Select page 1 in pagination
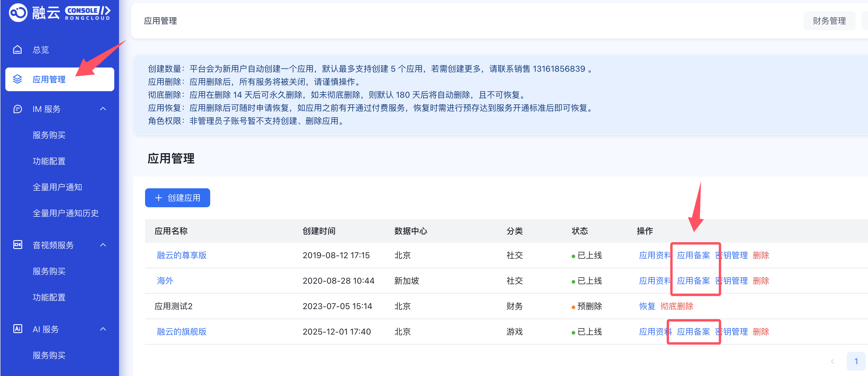The height and width of the screenshot is (376, 868). [x=856, y=361]
